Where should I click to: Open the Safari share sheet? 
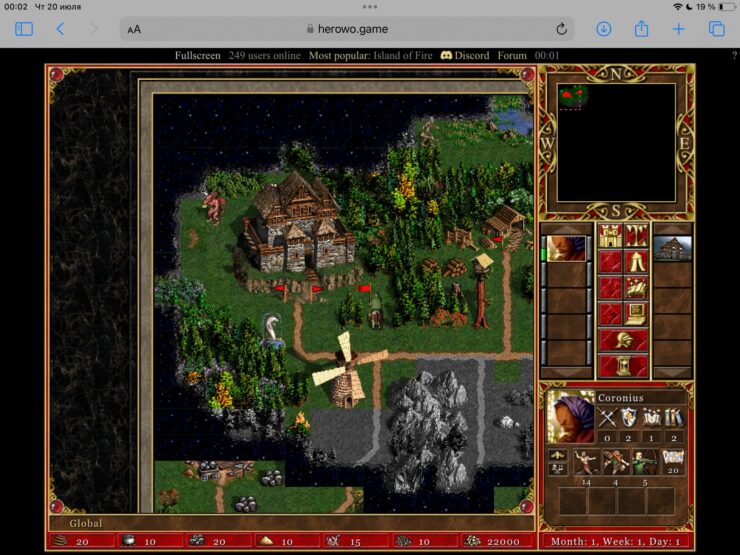pyautogui.click(x=642, y=29)
